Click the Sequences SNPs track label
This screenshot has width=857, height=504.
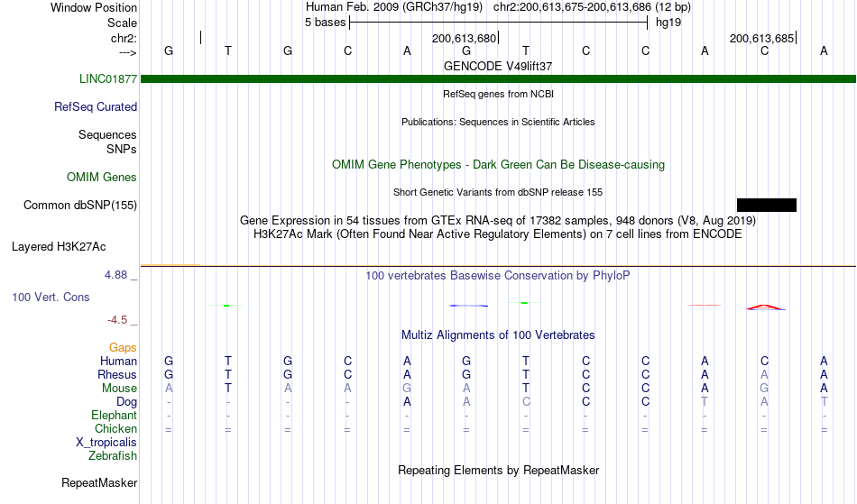[107, 142]
